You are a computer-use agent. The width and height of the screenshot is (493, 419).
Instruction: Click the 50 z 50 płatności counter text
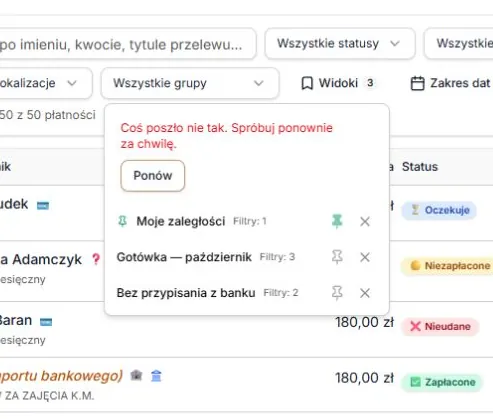[47, 115]
